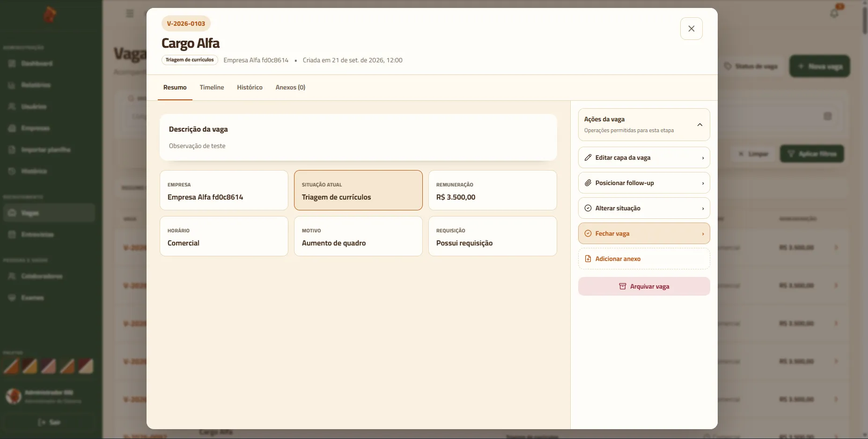Click the check-circle icon on Alterar situação
Image resolution: width=868 pixels, height=439 pixels.
coord(588,208)
